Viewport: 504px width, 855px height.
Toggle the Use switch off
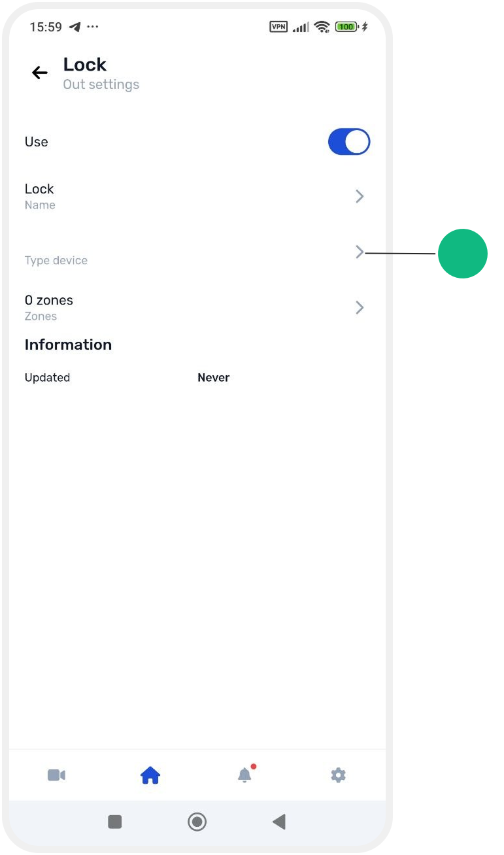coord(349,142)
